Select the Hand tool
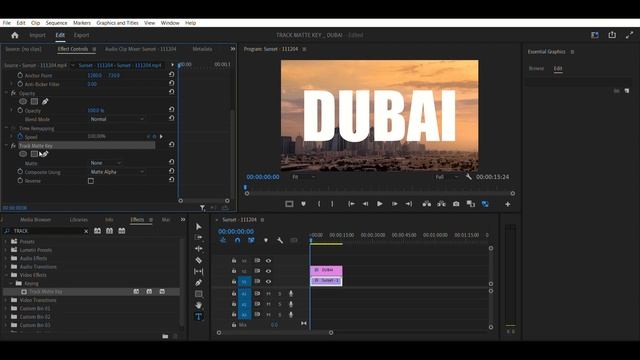The height and width of the screenshot is (360, 640). click(199, 305)
